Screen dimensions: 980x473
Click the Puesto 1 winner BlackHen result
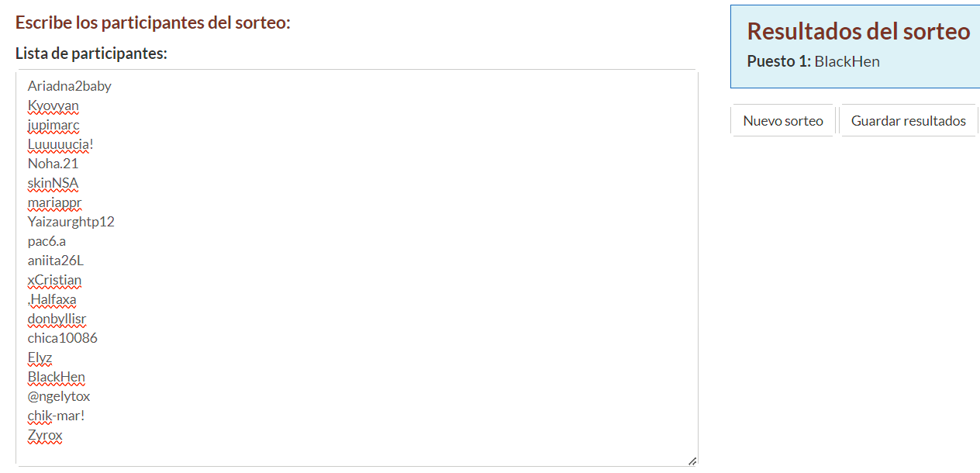click(846, 61)
